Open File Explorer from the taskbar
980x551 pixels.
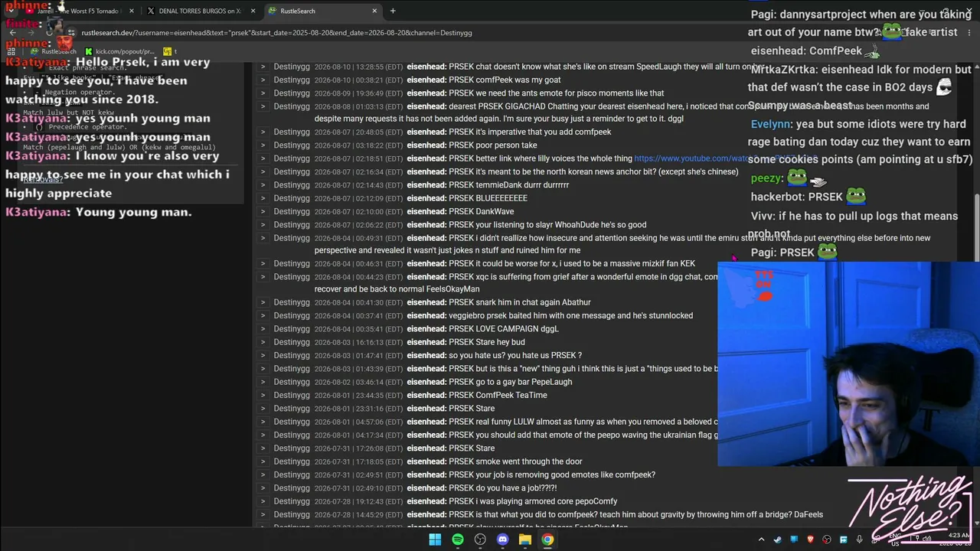click(525, 540)
